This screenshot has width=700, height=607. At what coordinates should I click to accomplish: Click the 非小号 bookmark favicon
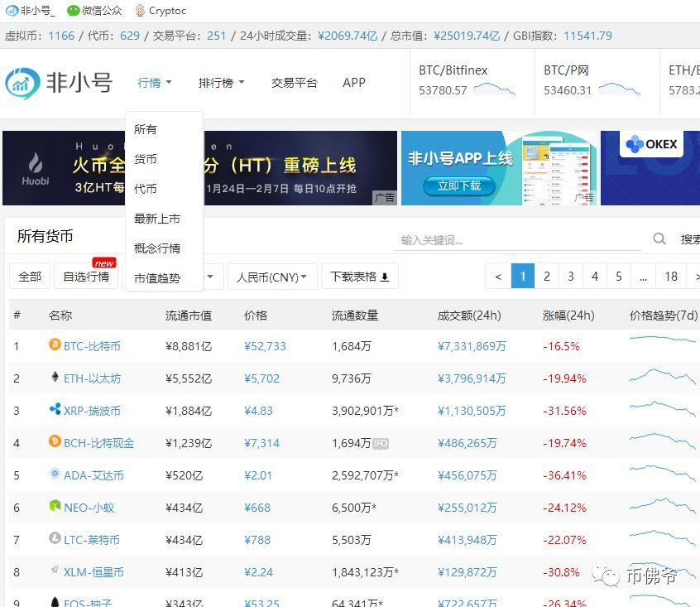click(x=12, y=11)
